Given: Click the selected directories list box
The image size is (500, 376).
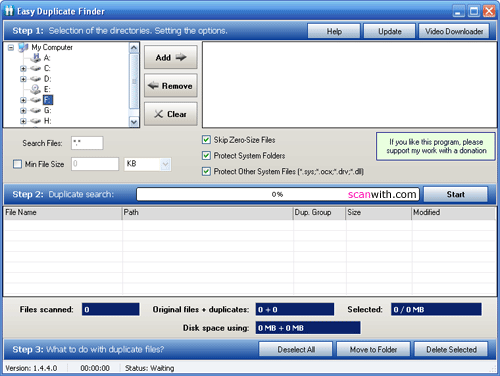Looking at the screenshot, I should 349,85.
